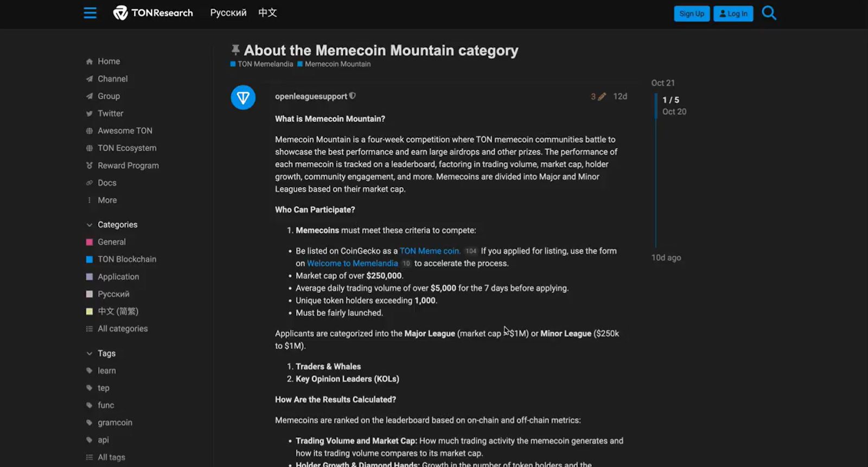868x467 pixels.
Task: Collapse the Categories section
Action: 88,224
